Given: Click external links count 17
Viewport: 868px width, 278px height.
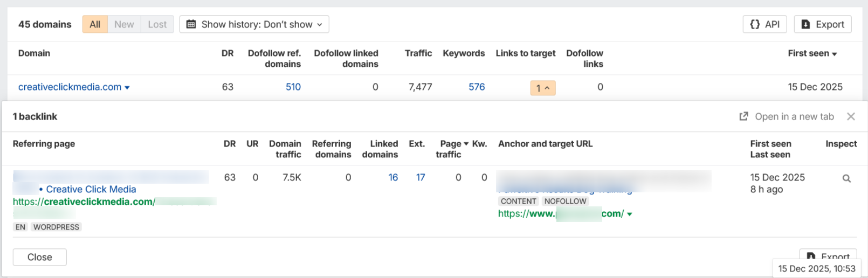Looking at the screenshot, I should coord(421,177).
